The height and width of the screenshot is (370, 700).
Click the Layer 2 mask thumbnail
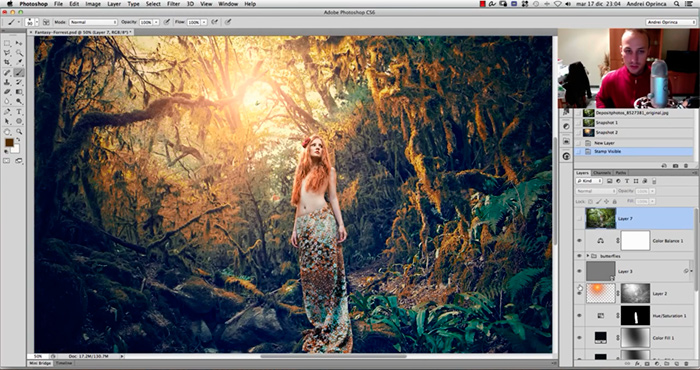635,293
